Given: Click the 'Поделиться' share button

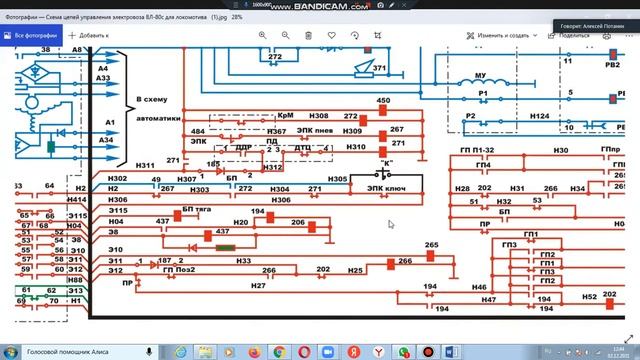Looking at the screenshot, I should 569,36.
